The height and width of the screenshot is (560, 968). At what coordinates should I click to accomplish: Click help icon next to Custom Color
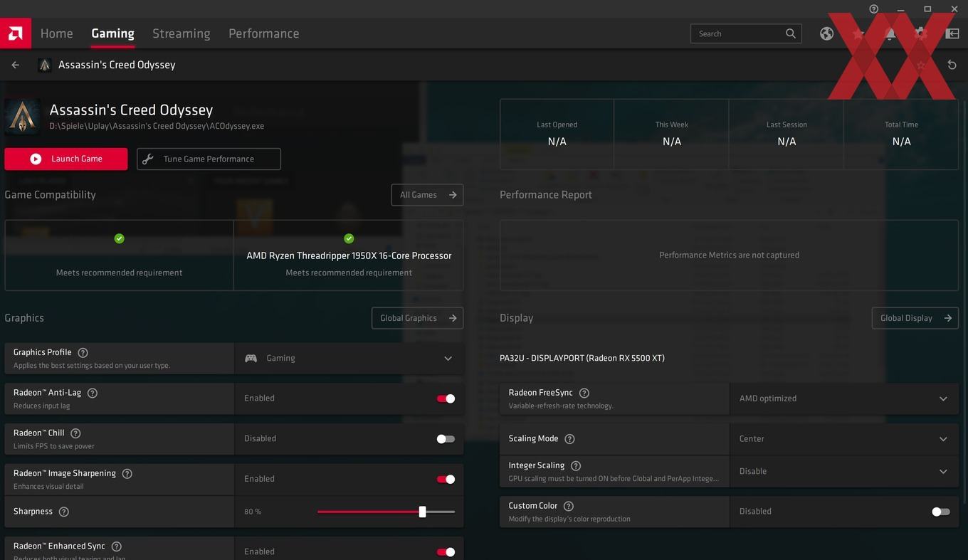[x=568, y=507]
